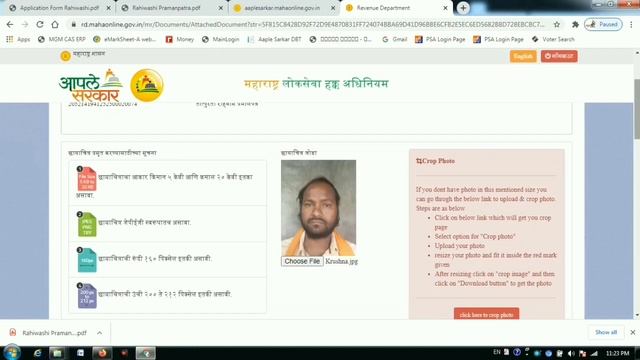Open the Gmail bookmark
Image resolution: width=640 pixels, height=360 pixels.
395,39
